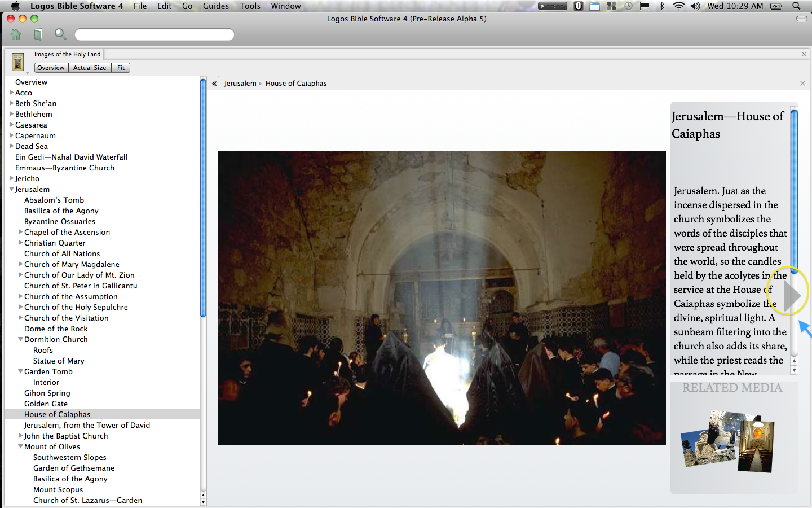Image resolution: width=812 pixels, height=508 pixels.
Task: Click description scroll down arrow
Action: (794, 370)
